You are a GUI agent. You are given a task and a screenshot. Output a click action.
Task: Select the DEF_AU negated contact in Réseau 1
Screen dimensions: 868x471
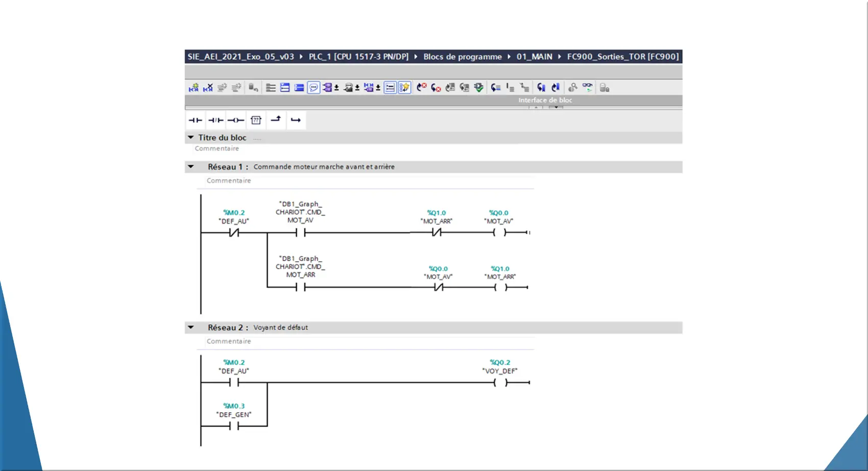[234, 233]
